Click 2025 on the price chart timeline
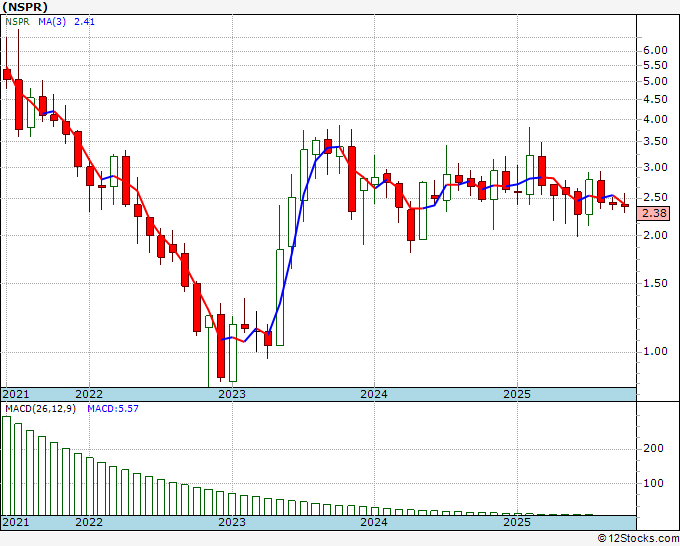Screen dimensions: 680x546 click(516, 394)
